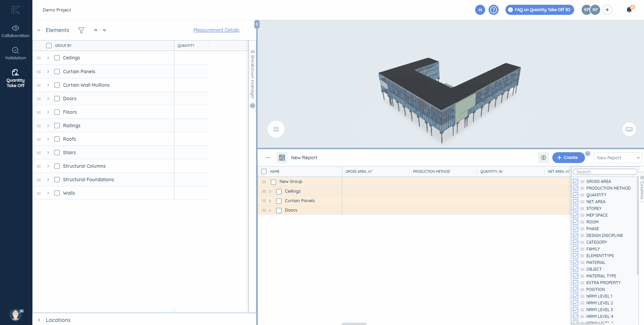
Task: Click the report table icon
Action: pos(282,158)
